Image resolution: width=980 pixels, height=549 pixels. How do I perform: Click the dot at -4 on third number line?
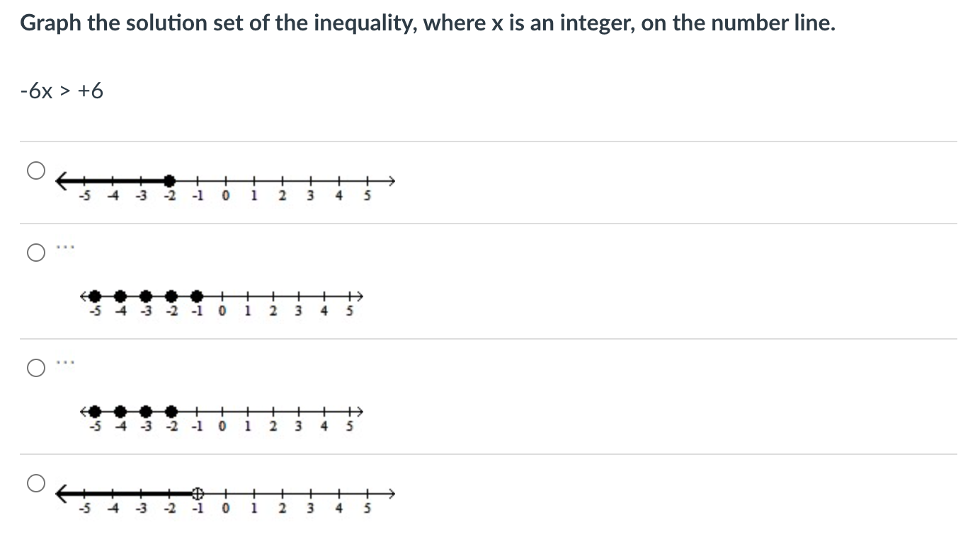119,410
